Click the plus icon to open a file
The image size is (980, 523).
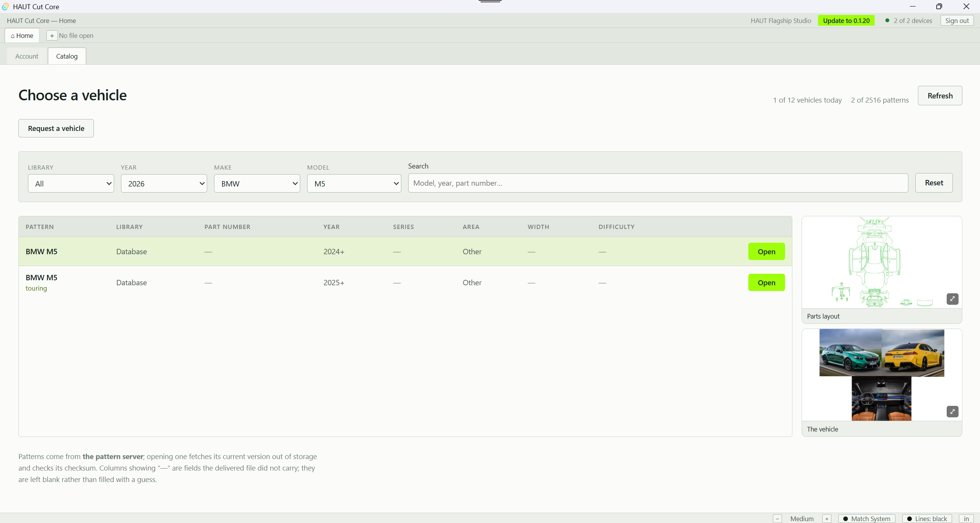point(52,36)
